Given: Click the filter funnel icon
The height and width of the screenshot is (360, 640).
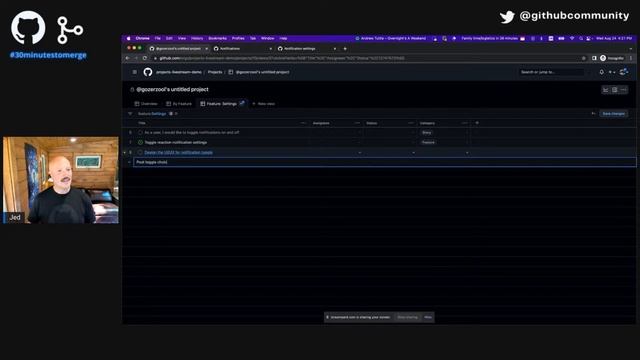Looking at the screenshot, I should [x=130, y=114].
